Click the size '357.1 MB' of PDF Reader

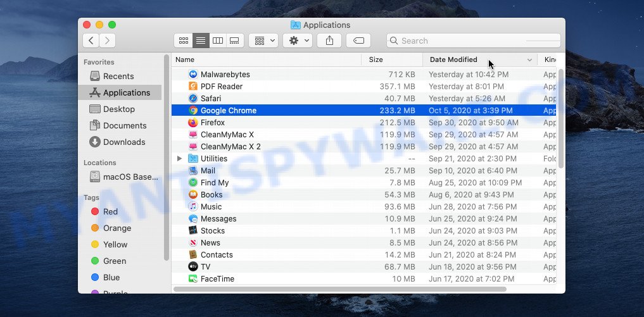click(x=397, y=86)
